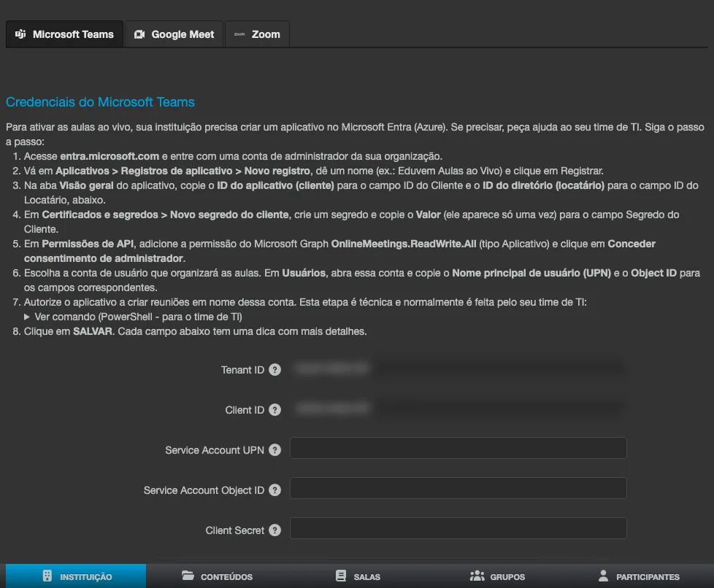
Task: Click the Tenant ID label
Action: point(242,370)
